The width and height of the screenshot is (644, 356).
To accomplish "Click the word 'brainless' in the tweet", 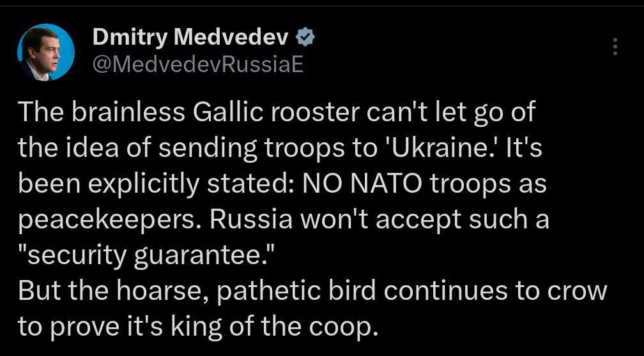I will (x=128, y=112).
